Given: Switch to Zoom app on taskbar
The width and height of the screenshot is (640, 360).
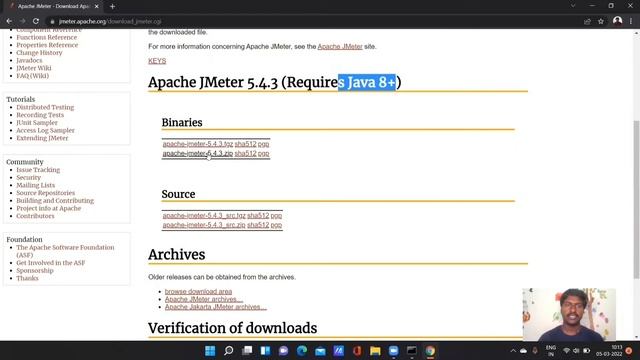Looking at the screenshot, I should click(393, 351).
